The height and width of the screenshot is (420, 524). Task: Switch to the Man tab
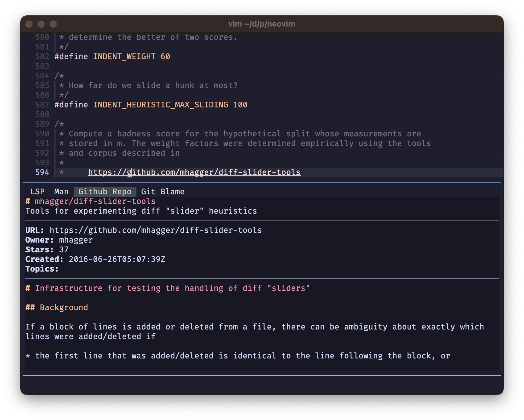pos(61,192)
